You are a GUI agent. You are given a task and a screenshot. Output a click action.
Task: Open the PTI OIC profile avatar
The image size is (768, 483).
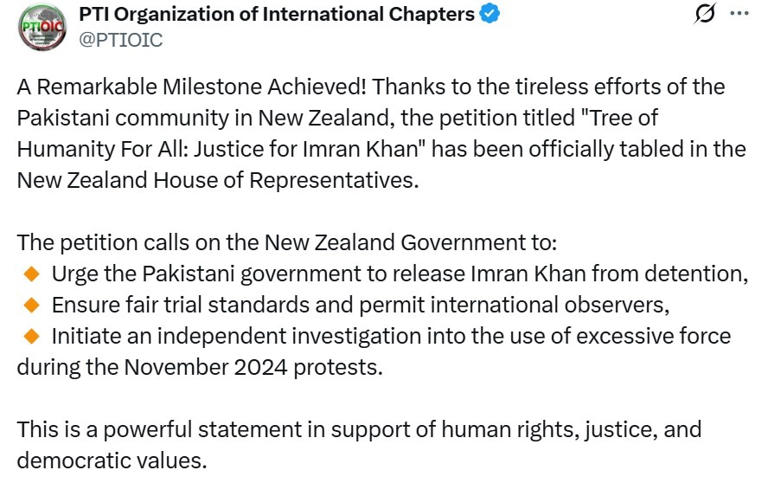(41, 27)
